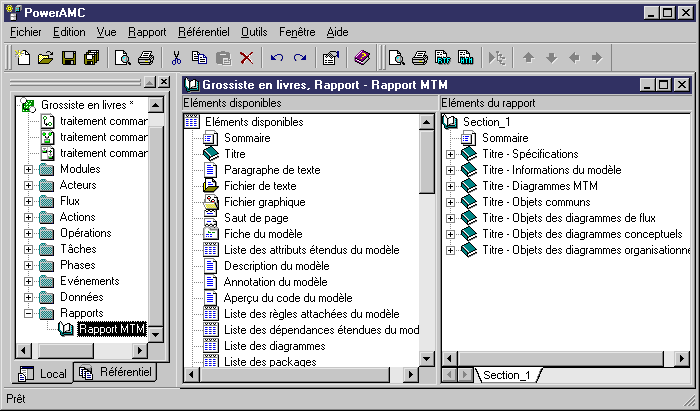The width and height of the screenshot is (700, 411).
Task: Open the Référentiel menu
Action: tap(204, 32)
